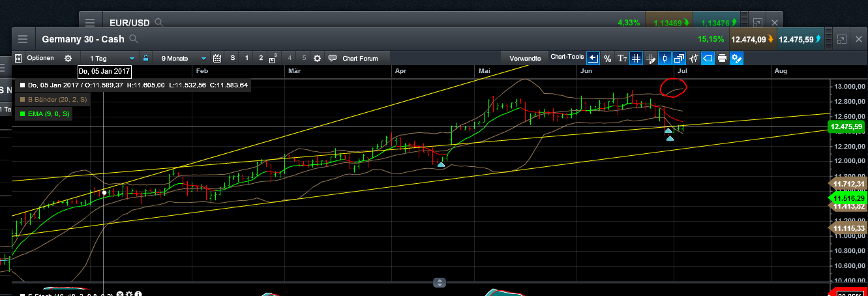Click the 11.712,31 price axis label
Screen dimensions: 868x296
[x=846, y=185]
